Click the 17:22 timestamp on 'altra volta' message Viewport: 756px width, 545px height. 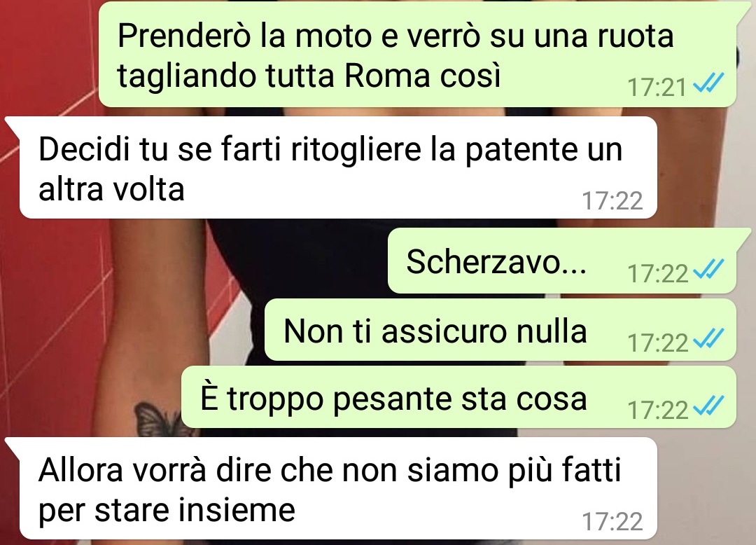pos(612,200)
